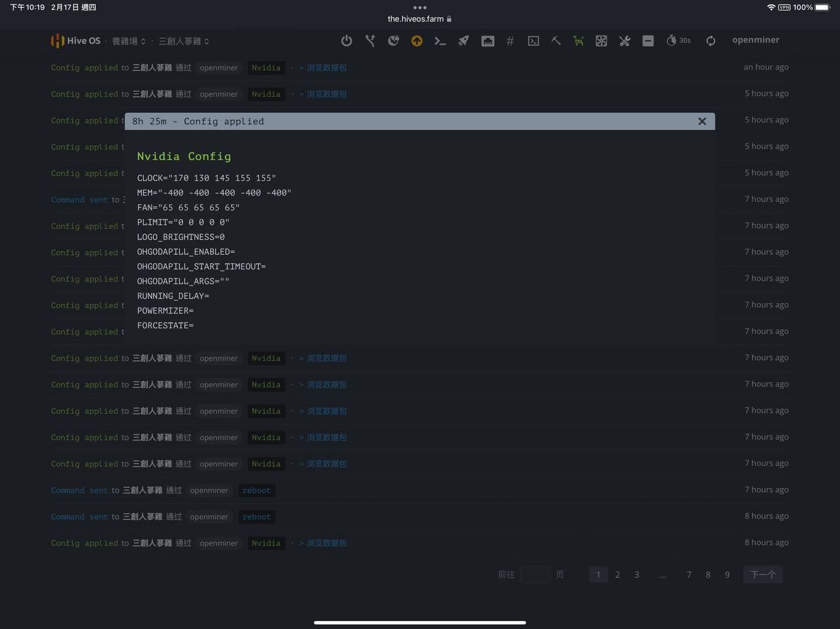This screenshot has height=629, width=840.
Task: Click the rocket overclocking icon
Action: pos(463,41)
